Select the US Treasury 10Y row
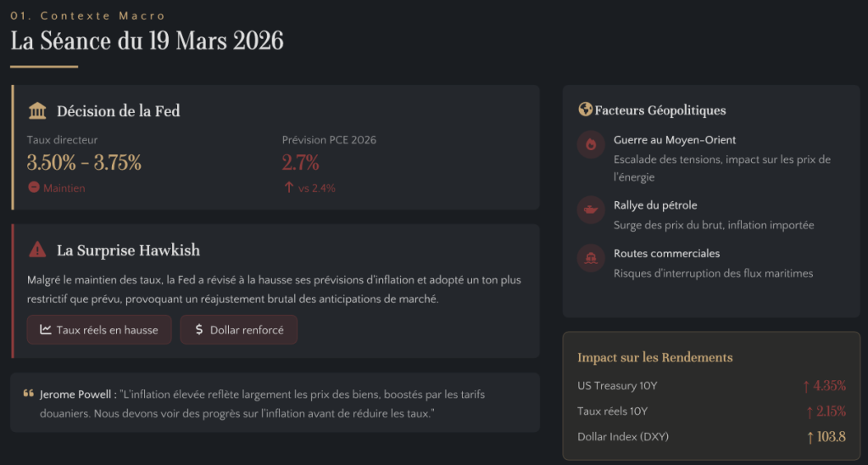The image size is (868, 465). 711,386
